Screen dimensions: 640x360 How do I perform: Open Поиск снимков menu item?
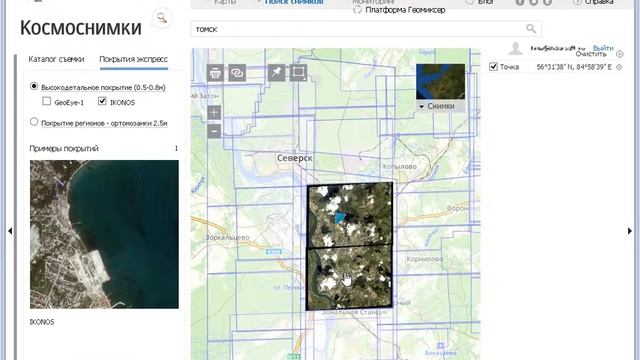294,2
